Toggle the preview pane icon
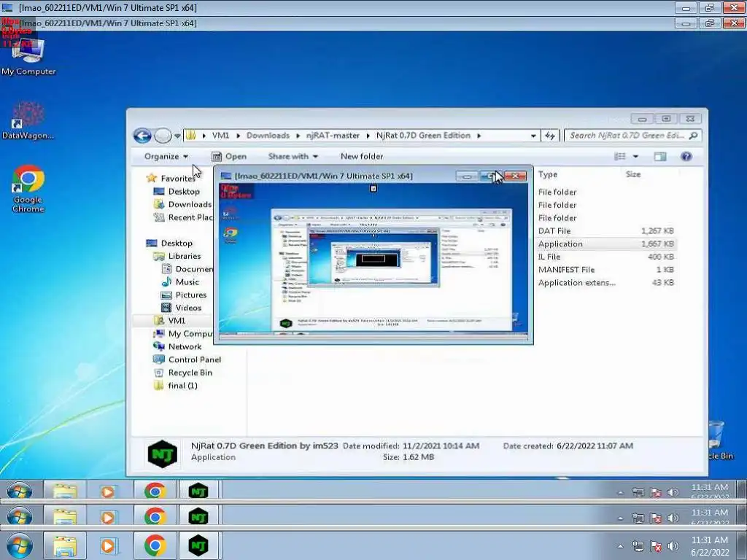The height and width of the screenshot is (560, 747). tap(659, 157)
